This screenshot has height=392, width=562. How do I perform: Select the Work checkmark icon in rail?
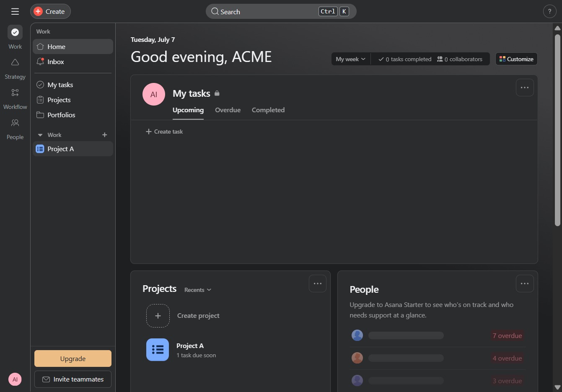(x=15, y=32)
